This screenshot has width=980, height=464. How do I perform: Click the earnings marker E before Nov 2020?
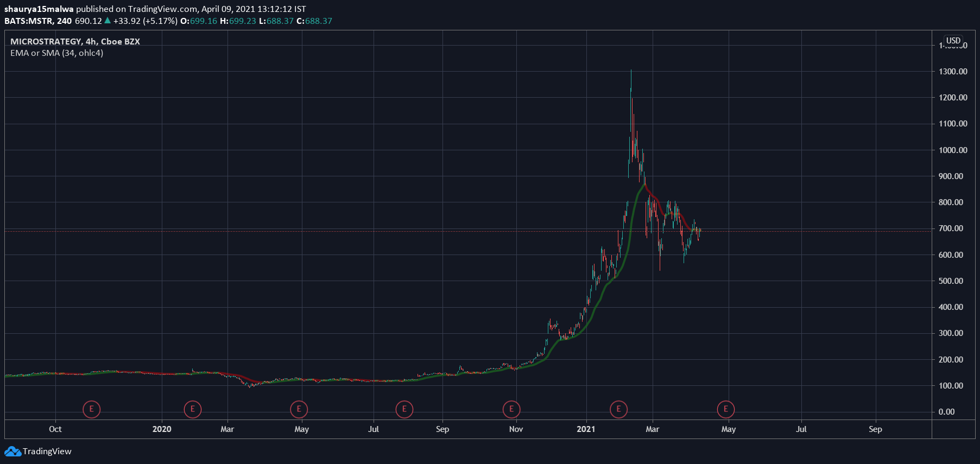pos(511,409)
